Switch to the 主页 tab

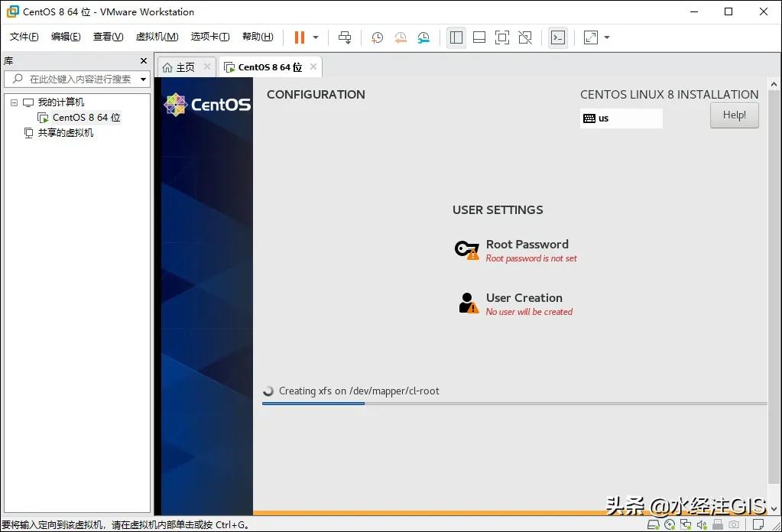185,66
